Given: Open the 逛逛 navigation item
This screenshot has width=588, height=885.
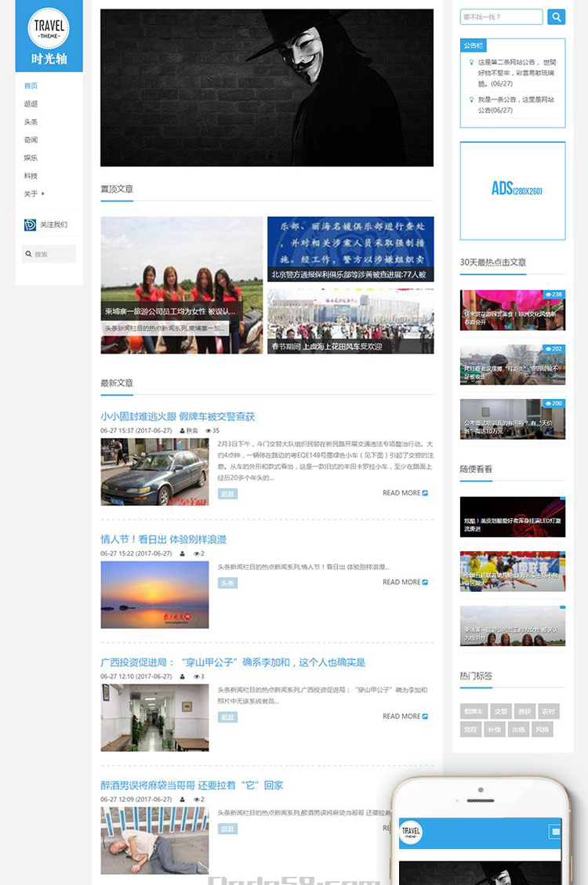Looking at the screenshot, I should 31,103.
